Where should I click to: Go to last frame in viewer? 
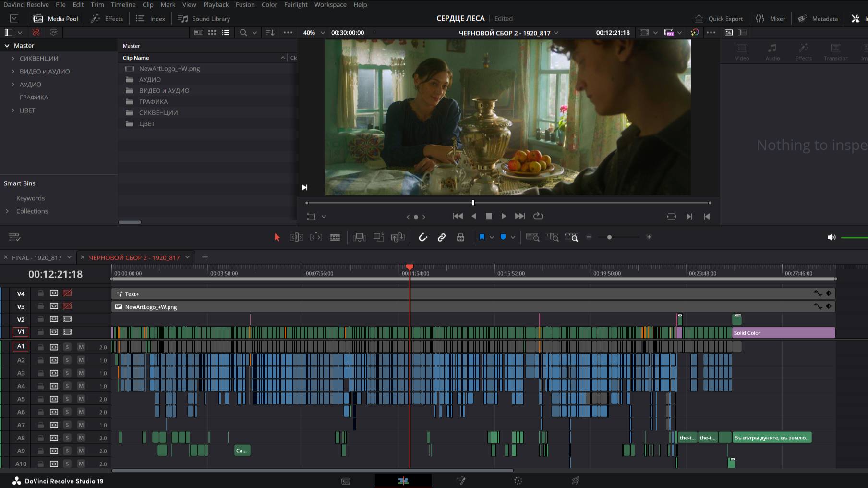point(519,216)
